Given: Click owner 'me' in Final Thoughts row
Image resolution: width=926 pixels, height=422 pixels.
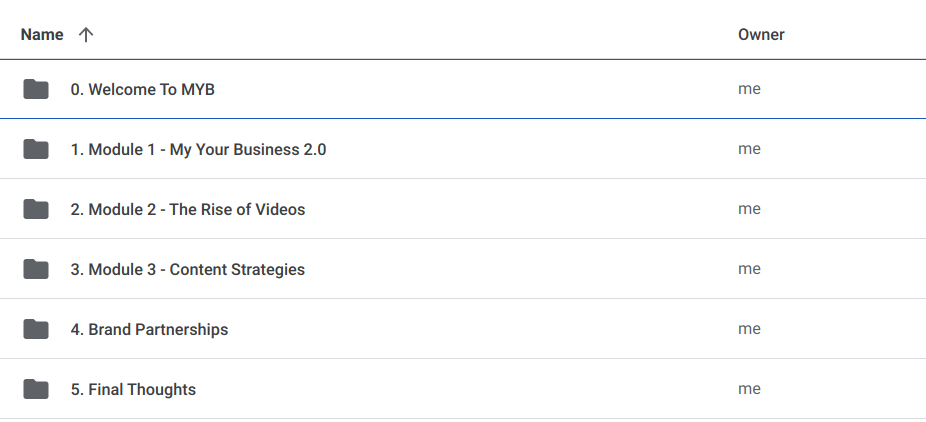Looking at the screenshot, I should point(749,389).
